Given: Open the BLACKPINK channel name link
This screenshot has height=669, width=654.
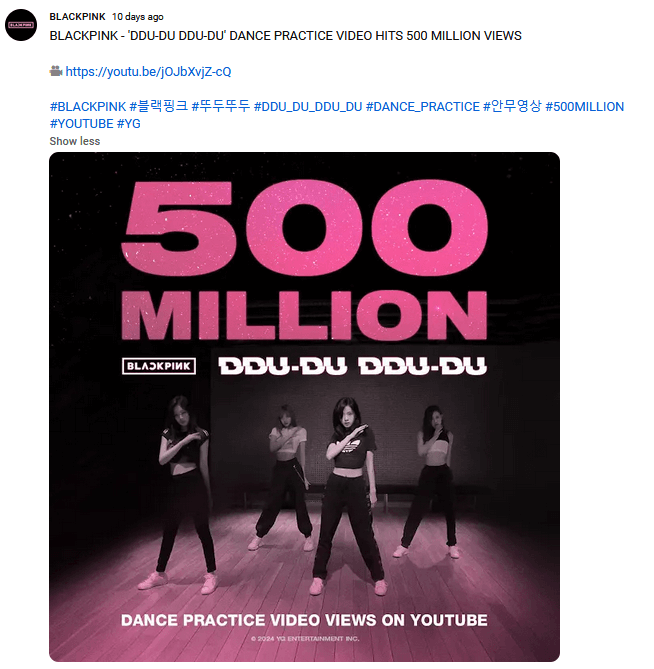Looking at the screenshot, I should 77,17.
